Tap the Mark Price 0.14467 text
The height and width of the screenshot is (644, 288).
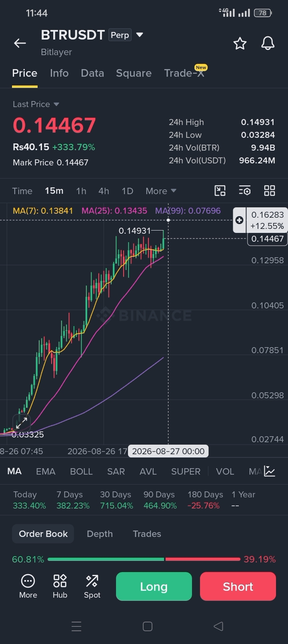point(50,163)
